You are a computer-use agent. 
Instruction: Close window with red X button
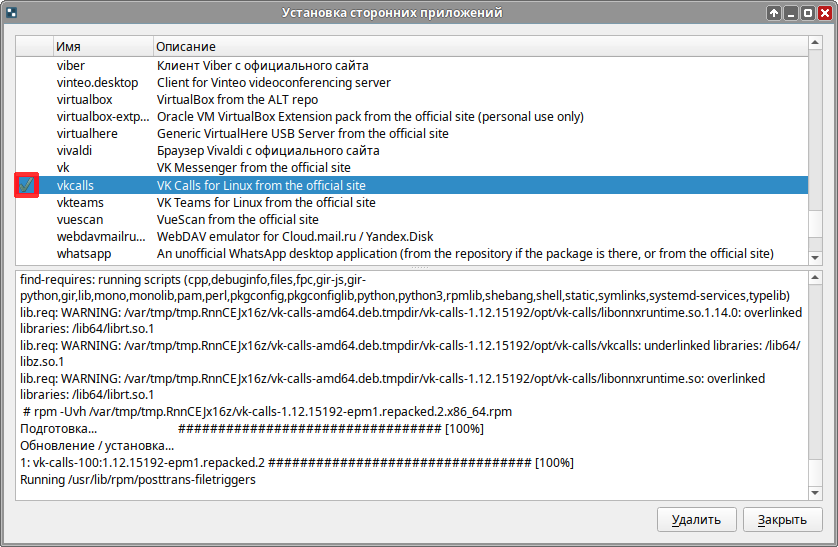[825, 13]
